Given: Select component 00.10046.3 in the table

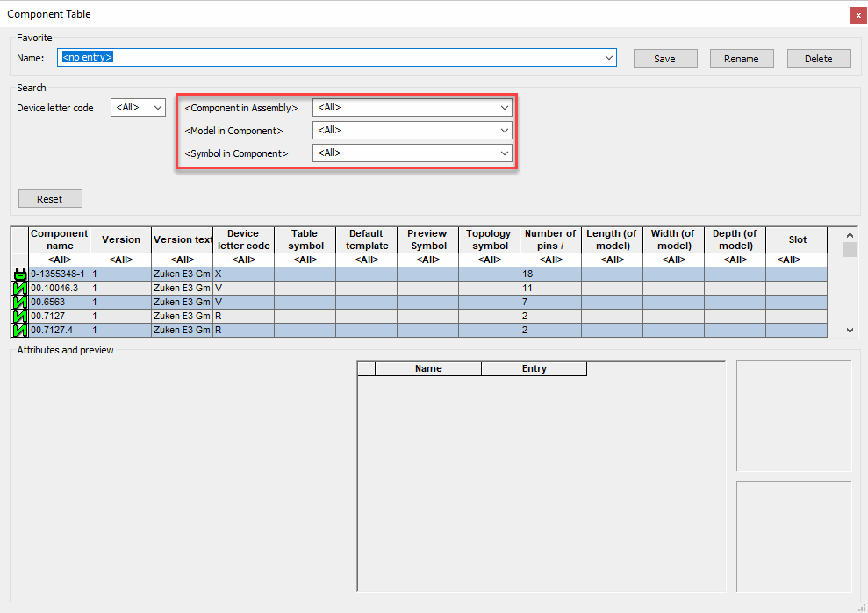Looking at the screenshot, I should [59, 288].
